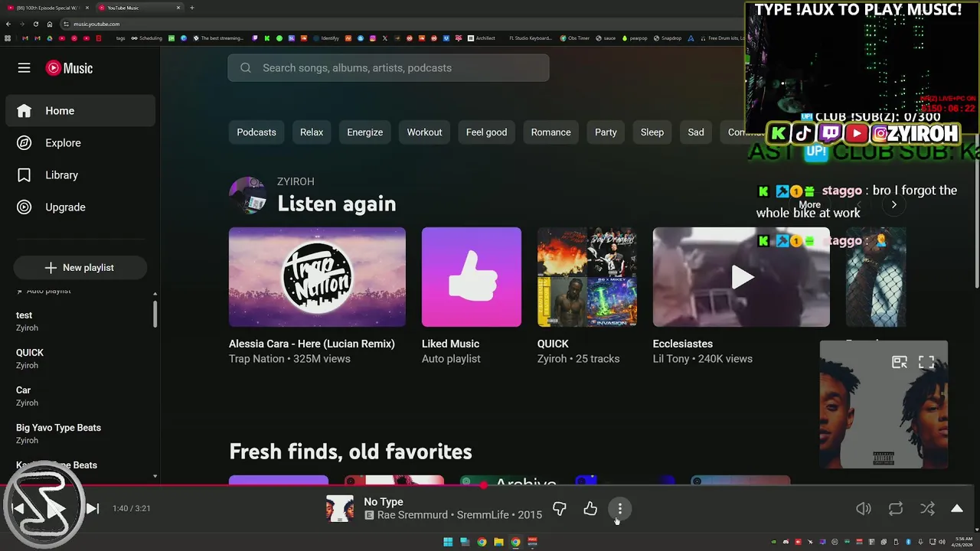
Task: Click the YouTube Music logo
Action: click(x=69, y=68)
